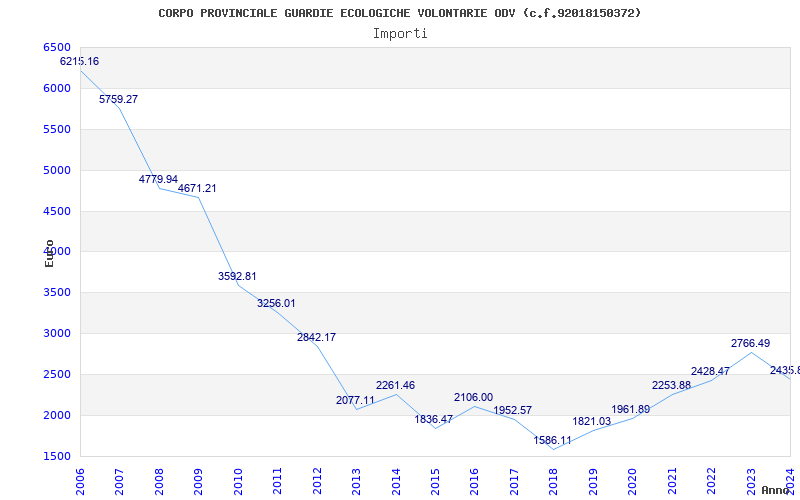This screenshot has height=500, width=800.
Task: Click year 2014 on x-axis
Action: (395, 482)
